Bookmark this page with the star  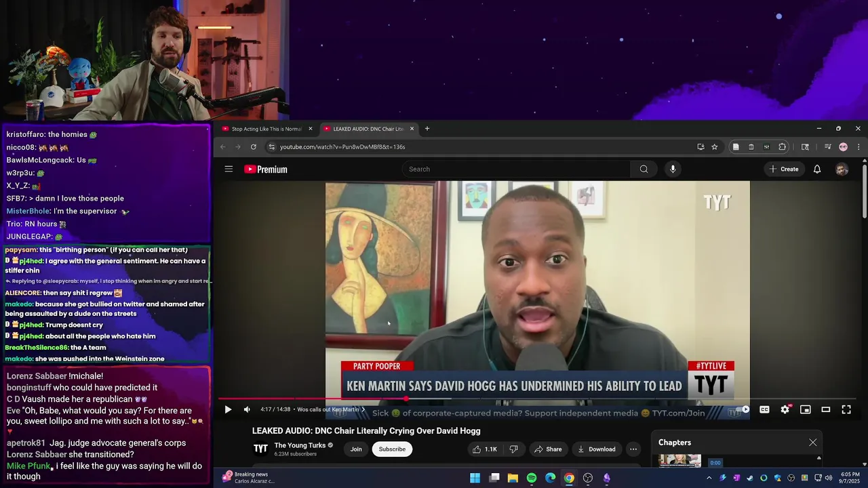[x=715, y=147]
